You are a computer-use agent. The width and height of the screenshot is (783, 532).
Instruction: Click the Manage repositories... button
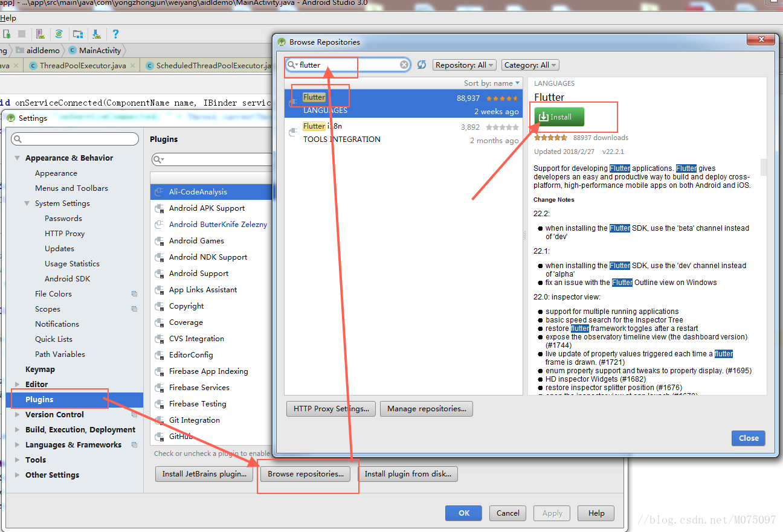pos(426,409)
